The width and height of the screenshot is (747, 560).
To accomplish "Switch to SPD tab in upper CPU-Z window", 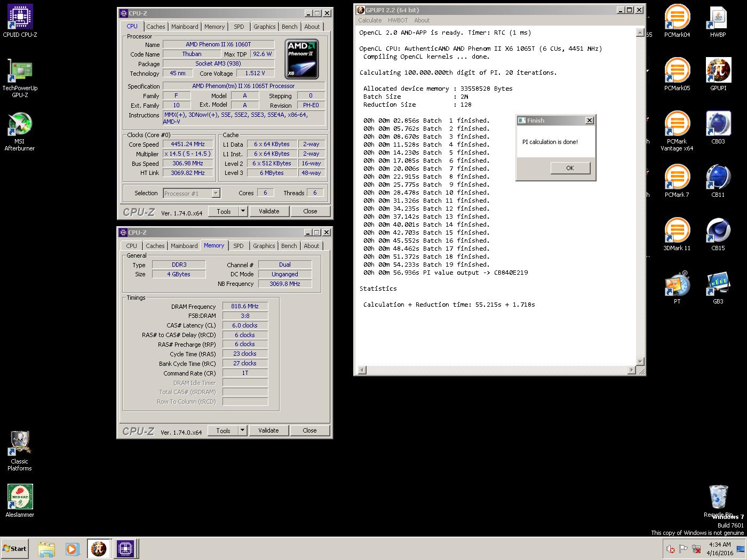I will (239, 27).
